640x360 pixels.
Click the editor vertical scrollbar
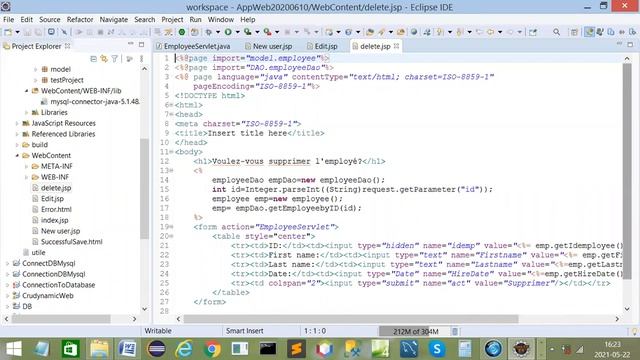click(x=627, y=171)
